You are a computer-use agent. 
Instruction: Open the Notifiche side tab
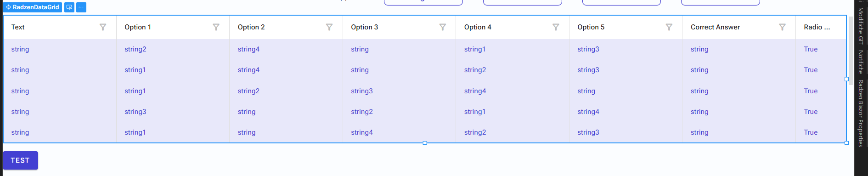(x=861, y=62)
